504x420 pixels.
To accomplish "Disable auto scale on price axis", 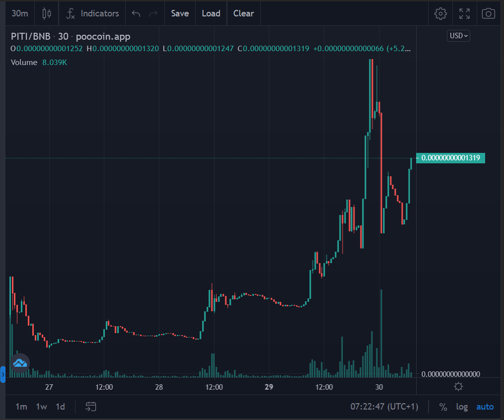I will pos(484,407).
